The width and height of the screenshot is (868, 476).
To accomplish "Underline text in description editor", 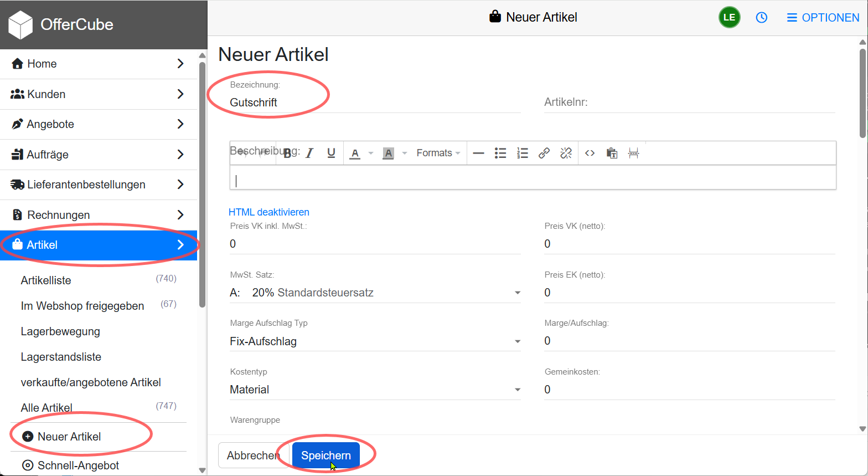I will pyautogui.click(x=331, y=153).
